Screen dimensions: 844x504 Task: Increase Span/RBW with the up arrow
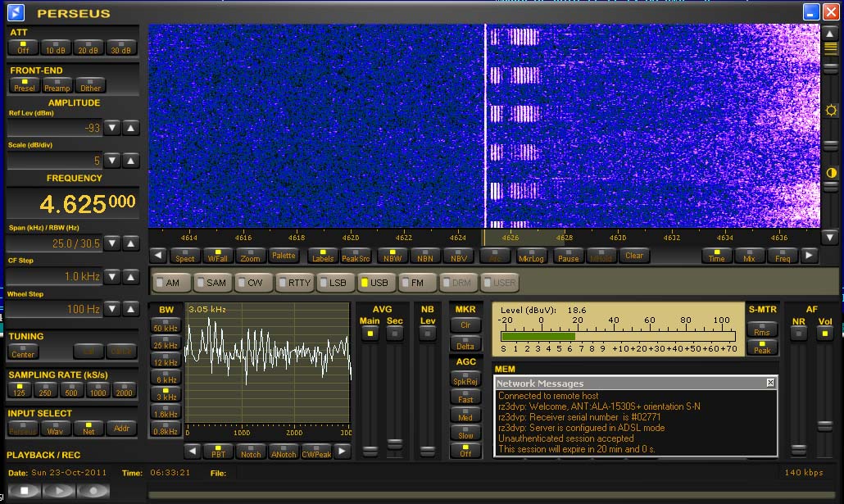click(131, 243)
